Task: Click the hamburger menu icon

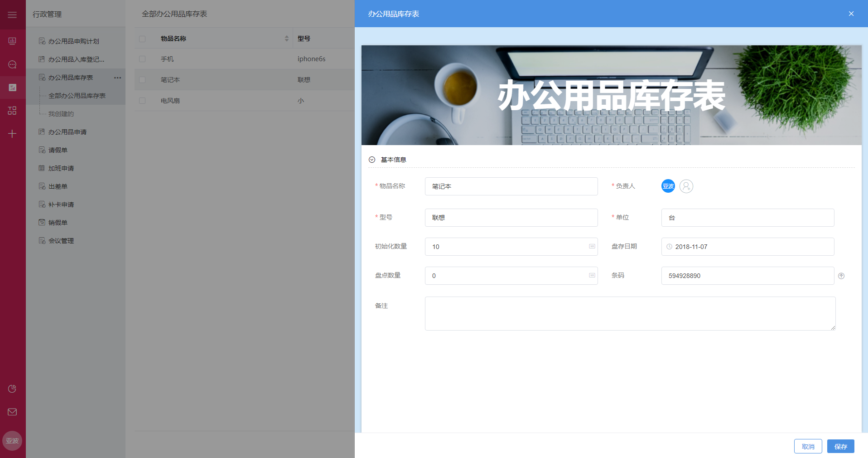Action: point(12,15)
